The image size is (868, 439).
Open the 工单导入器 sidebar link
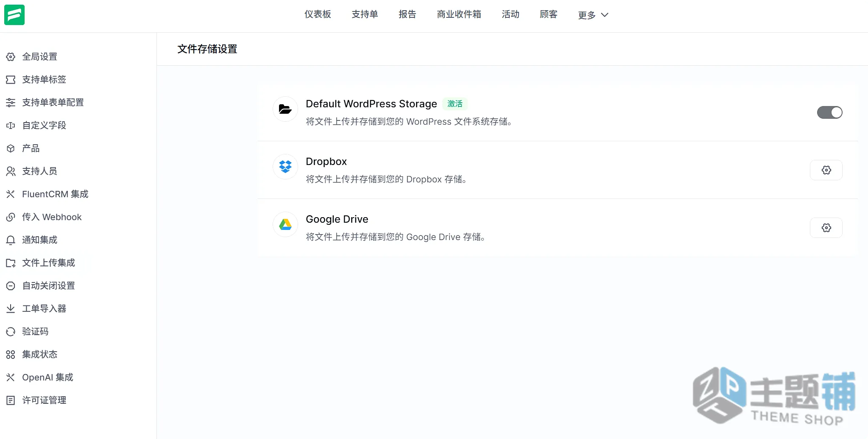[x=44, y=309]
